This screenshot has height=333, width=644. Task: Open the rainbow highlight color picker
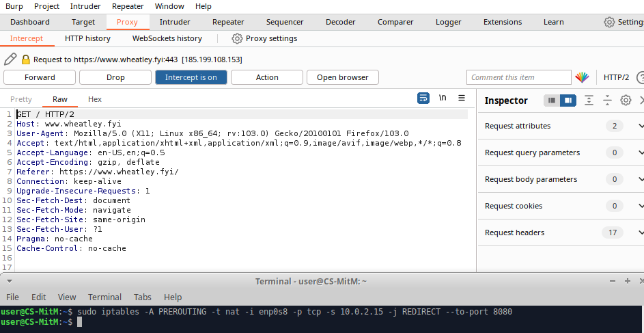582,77
